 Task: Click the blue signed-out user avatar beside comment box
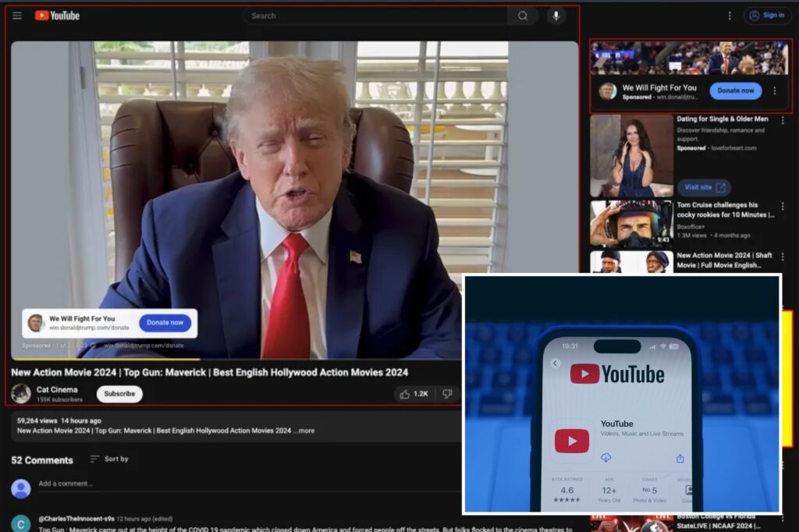pyautogui.click(x=21, y=488)
